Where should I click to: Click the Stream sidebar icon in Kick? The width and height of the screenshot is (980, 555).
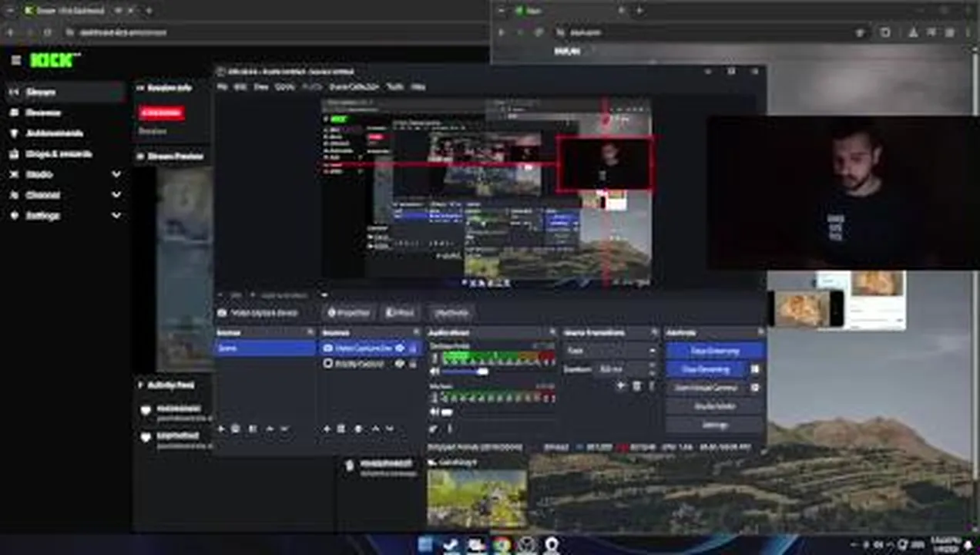tap(14, 92)
